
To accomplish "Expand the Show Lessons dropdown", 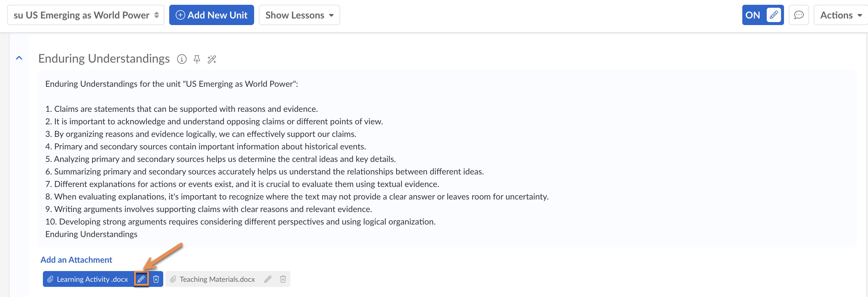I will 299,15.
